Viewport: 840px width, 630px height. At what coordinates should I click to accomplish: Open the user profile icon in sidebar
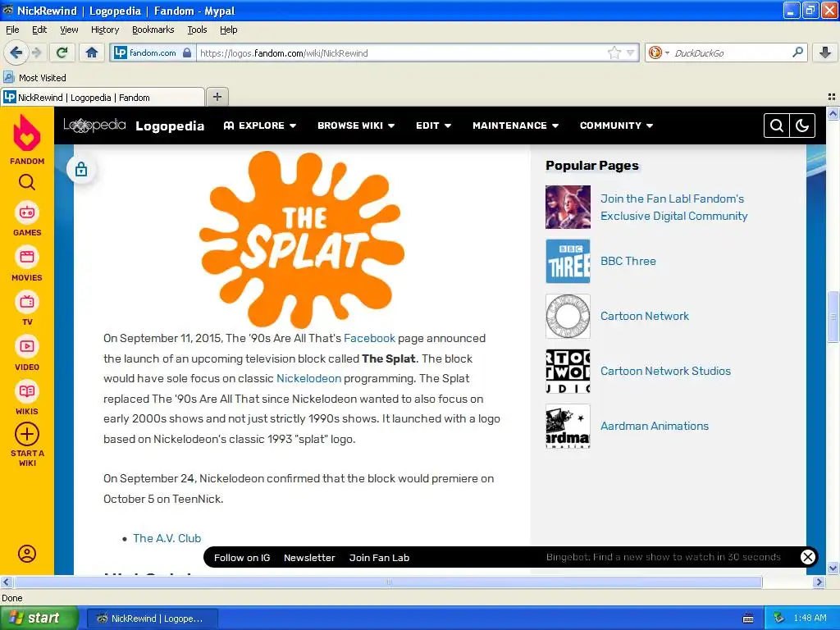click(x=27, y=554)
